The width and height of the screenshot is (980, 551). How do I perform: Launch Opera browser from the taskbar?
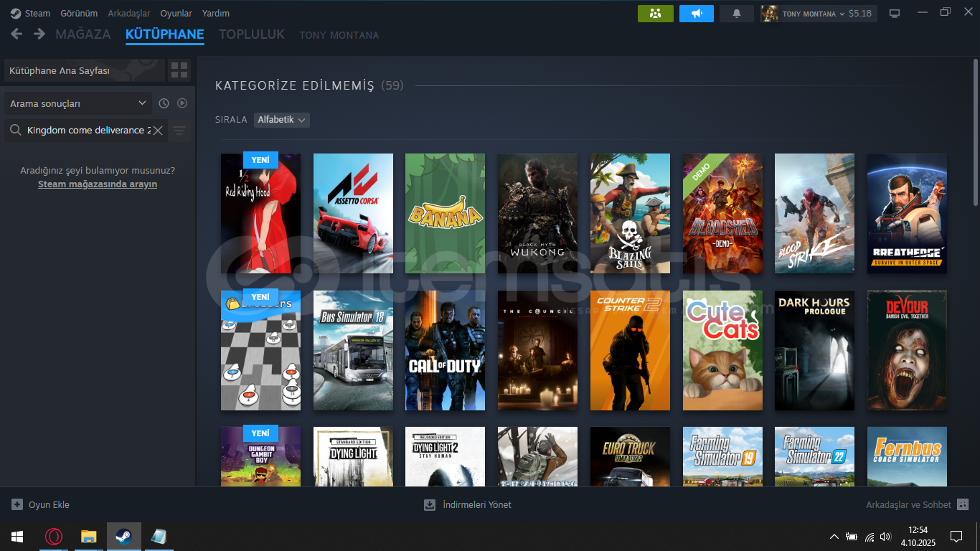point(54,537)
